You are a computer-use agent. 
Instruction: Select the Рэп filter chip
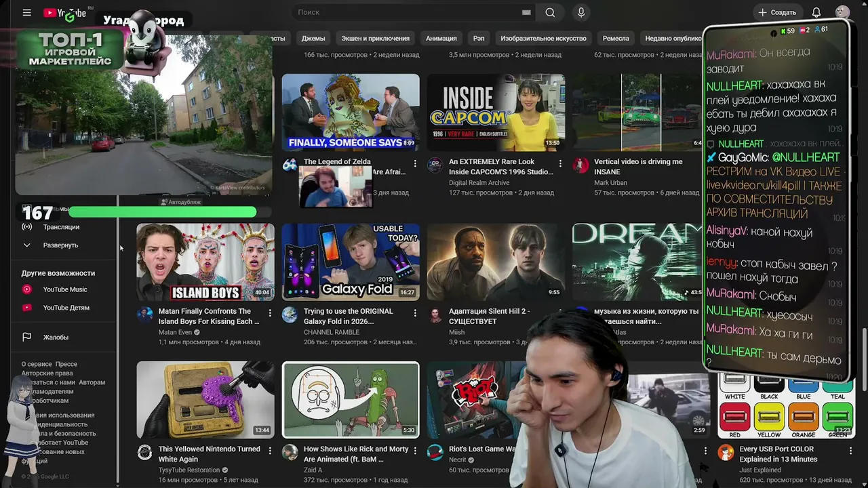[479, 38]
